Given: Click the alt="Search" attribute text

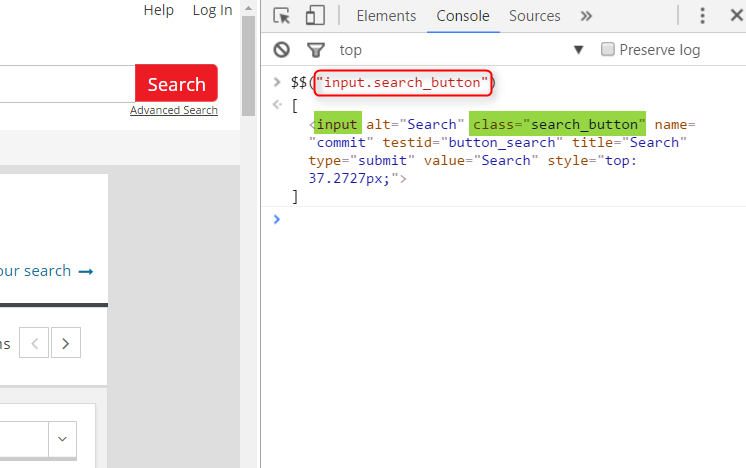Looking at the screenshot, I should coord(415,125).
